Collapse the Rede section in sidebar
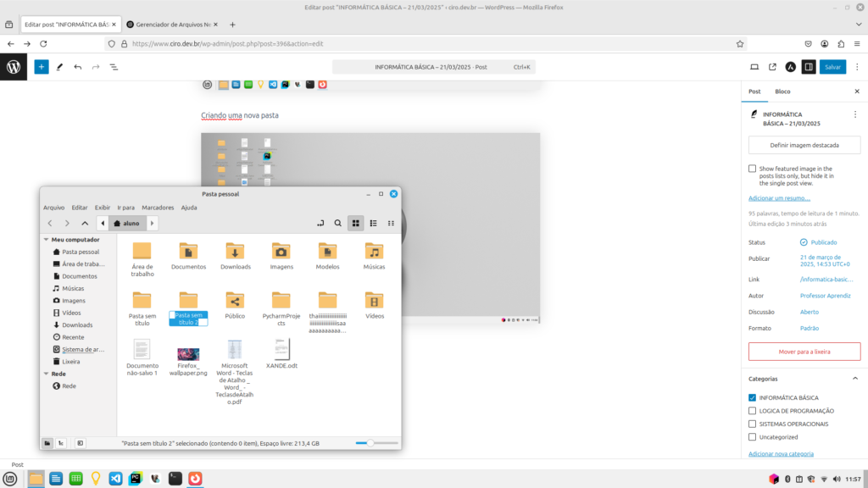 (46, 374)
